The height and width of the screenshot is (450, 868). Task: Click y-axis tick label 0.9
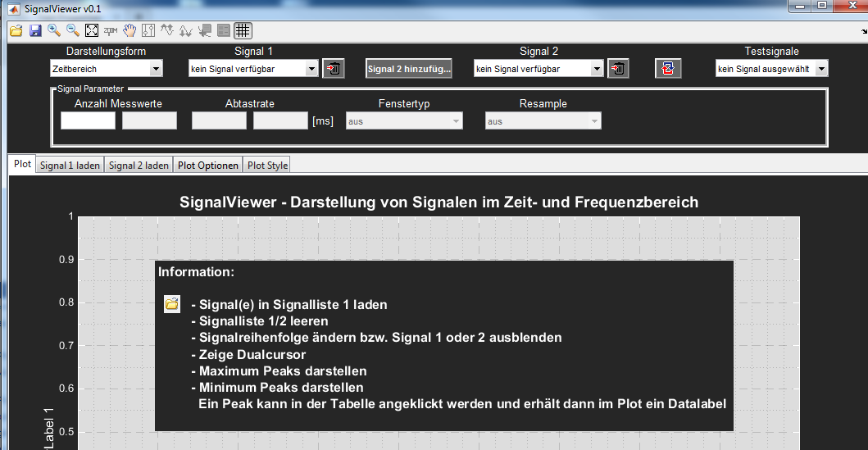click(66, 260)
